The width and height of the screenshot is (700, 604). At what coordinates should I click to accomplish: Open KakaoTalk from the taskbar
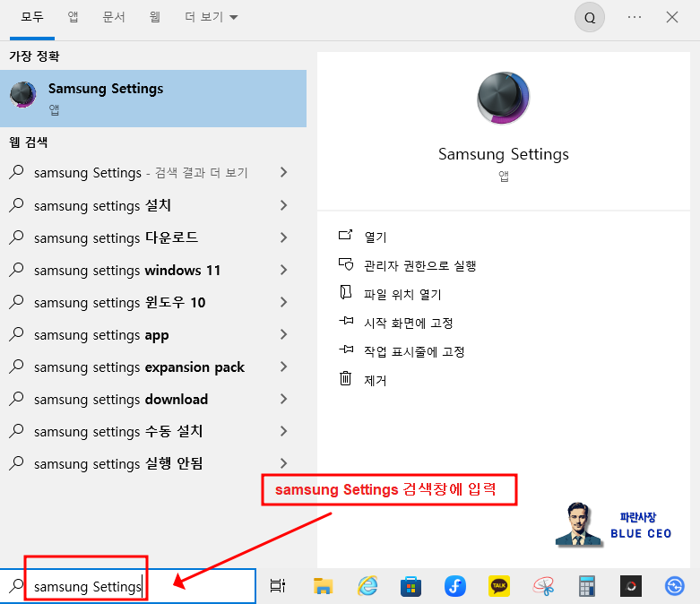498,586
